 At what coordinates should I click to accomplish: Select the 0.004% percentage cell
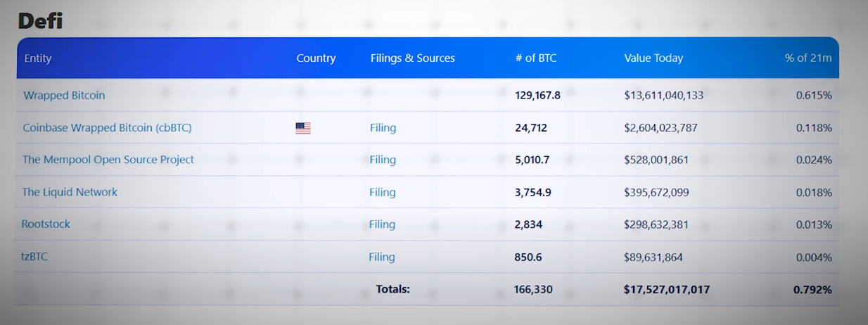pos(815,257)
